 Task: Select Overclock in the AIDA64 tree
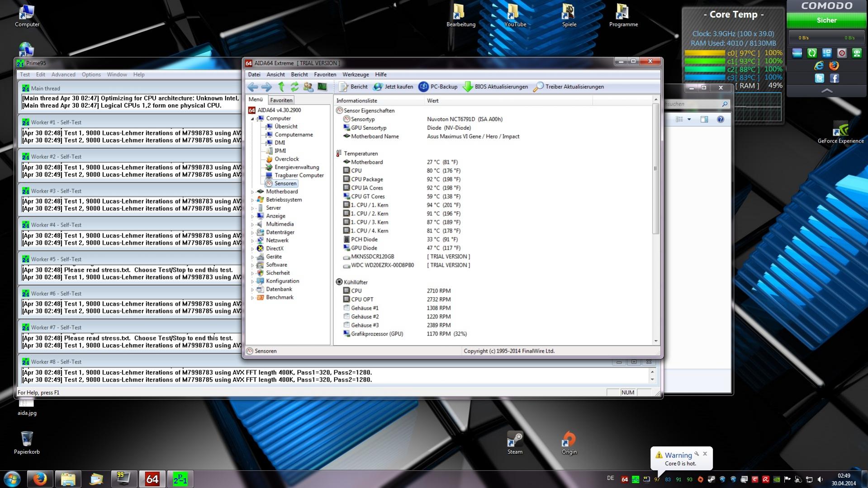click(286, 159)
